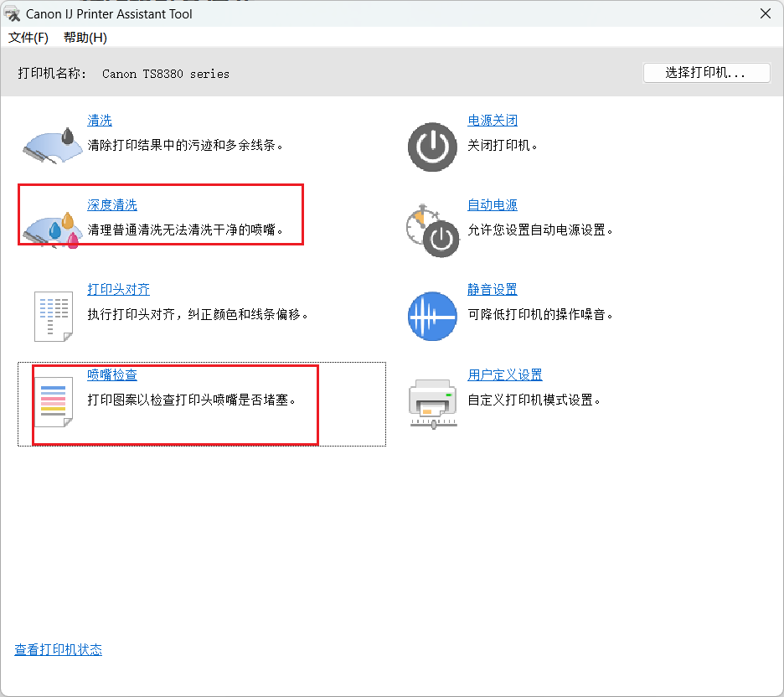784x697 pixels.
Task: Open the 打印头对齐 text link
Action: pos(118,290)
